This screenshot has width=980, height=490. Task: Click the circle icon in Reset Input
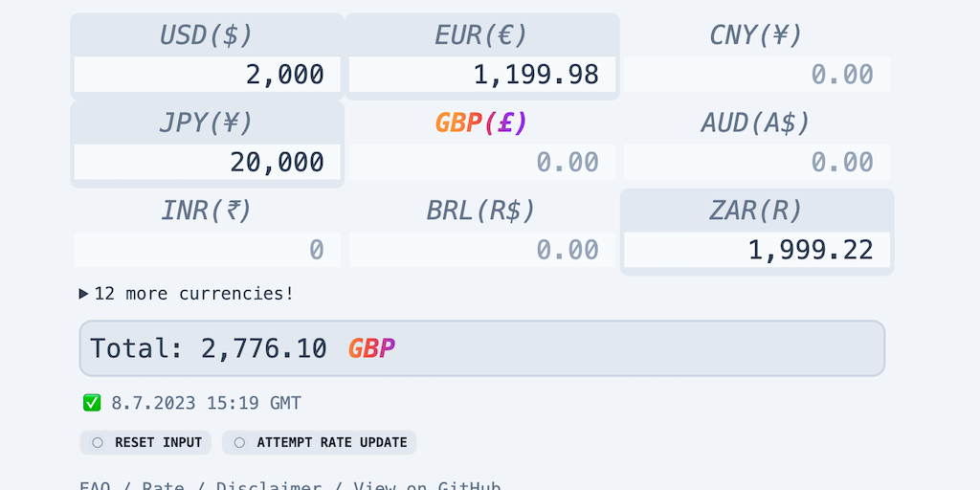(x=98, y=442)
